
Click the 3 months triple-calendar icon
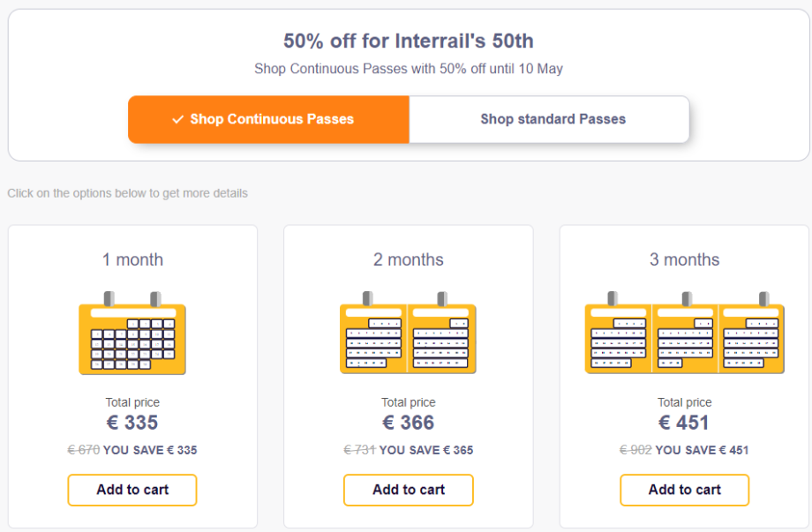coord(684,333)
